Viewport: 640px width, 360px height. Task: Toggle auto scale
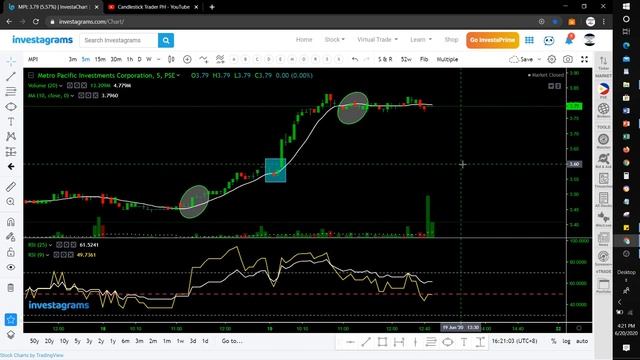click(582, 341)
